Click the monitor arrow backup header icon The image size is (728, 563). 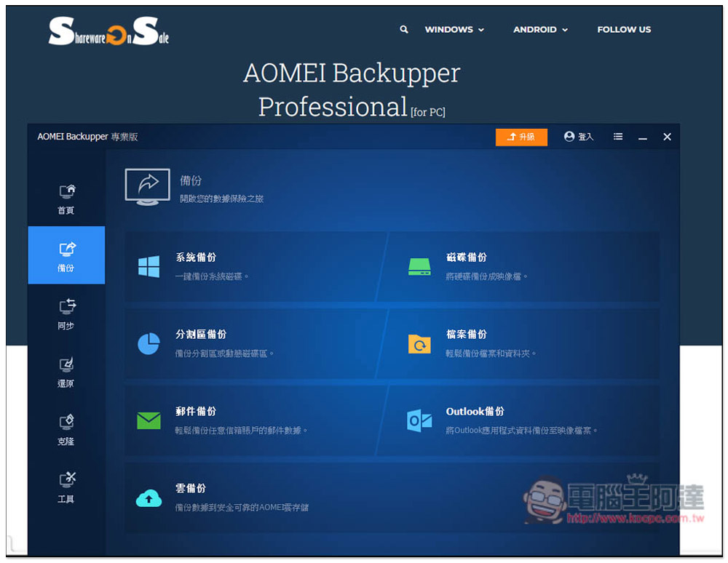click(147, 187)
